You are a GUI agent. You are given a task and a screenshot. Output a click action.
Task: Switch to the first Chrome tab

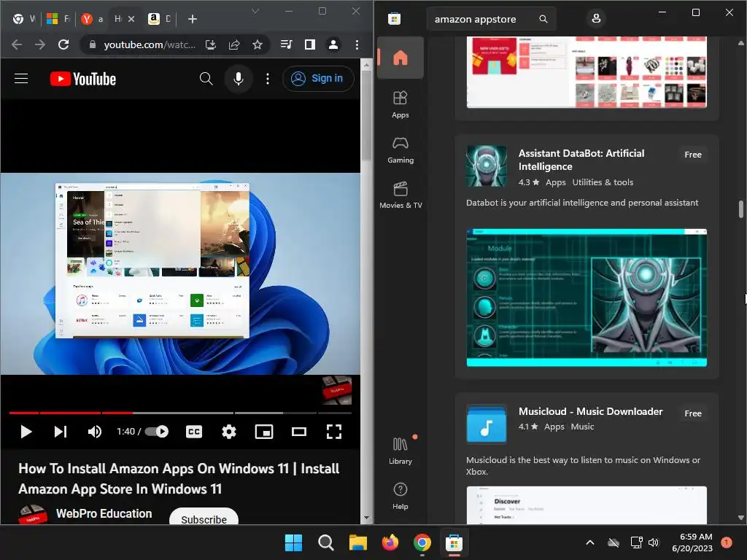coord(24,19)
